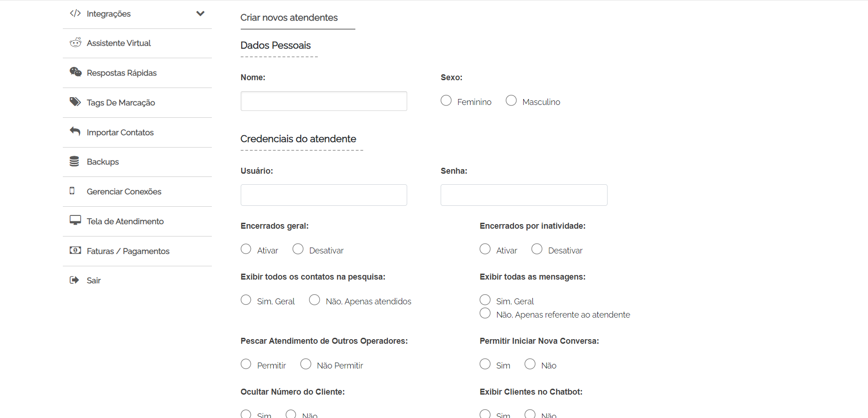The image size is (868, 418).
Task: Select Feminino for Sexo
Action: click(x=446, y=100)
